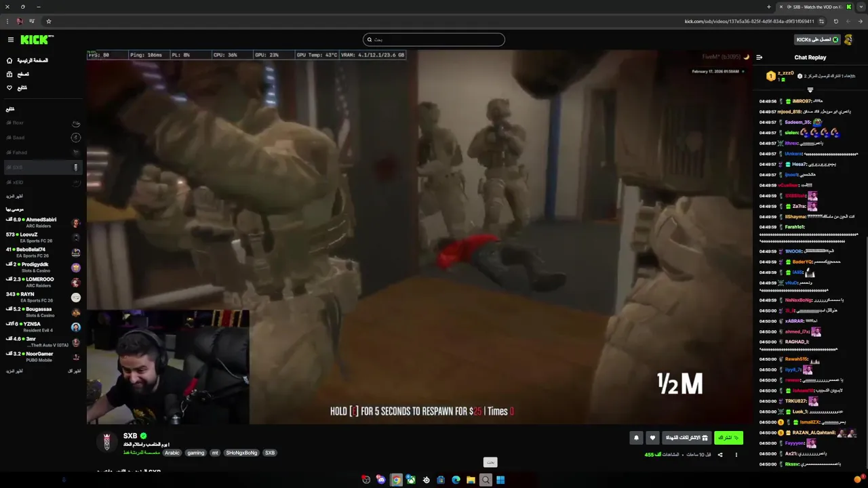868x488 pixels.
Task: Open Microsoft Edge from the taskbar
Action: pos(456,480)
